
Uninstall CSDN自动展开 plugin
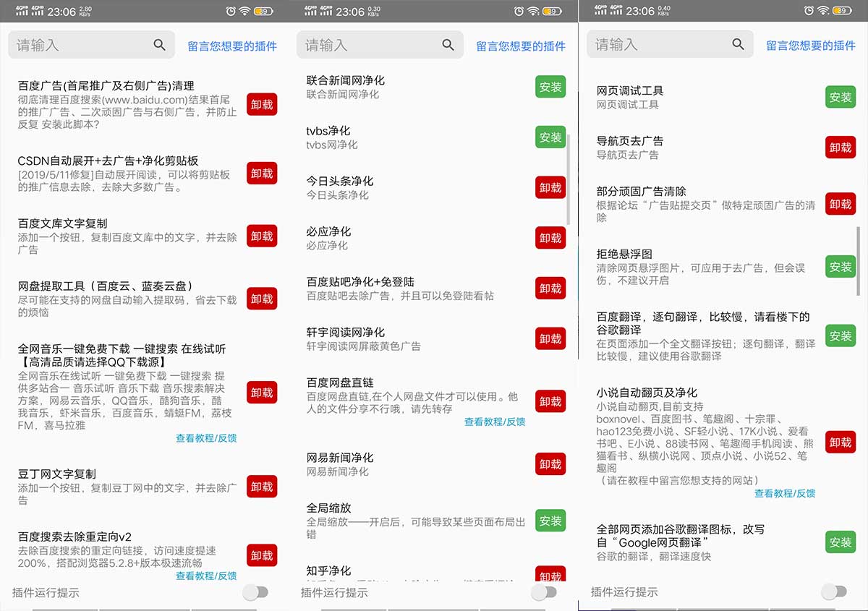262,174
